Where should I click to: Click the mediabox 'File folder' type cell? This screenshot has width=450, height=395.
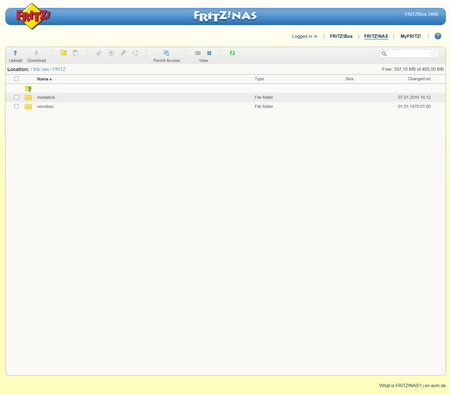point(264,97)
